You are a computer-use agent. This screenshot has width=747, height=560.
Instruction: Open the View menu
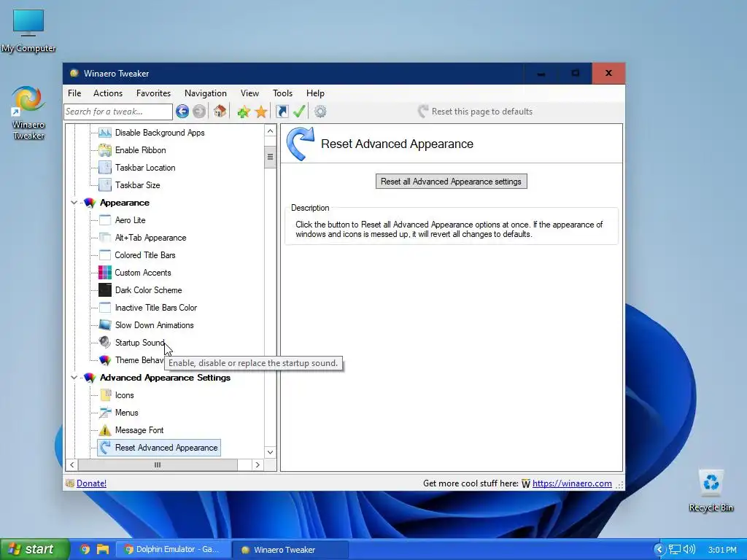[x=249, y=93]
